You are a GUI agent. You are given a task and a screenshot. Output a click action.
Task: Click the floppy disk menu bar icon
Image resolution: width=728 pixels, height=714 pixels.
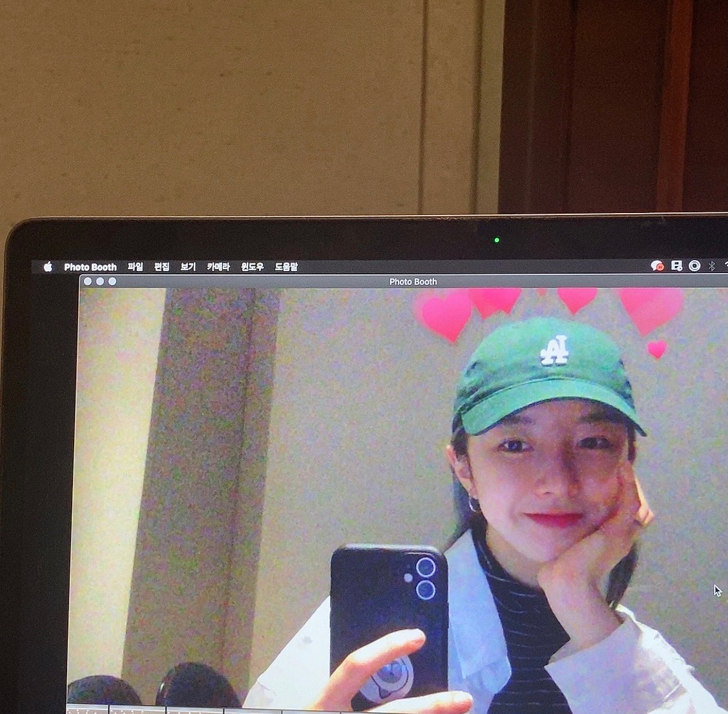(676, 265)
